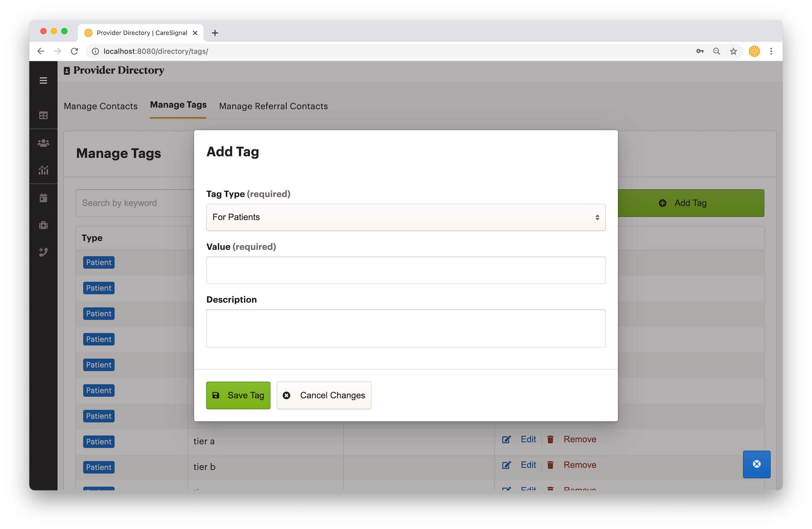Open the analytics chart icon in sidebar
The image size is (812, 529).
43,170
